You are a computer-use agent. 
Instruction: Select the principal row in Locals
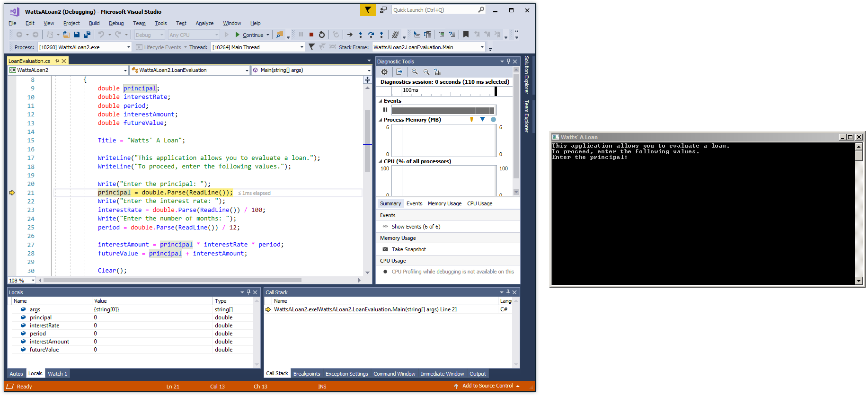point(131,317)
